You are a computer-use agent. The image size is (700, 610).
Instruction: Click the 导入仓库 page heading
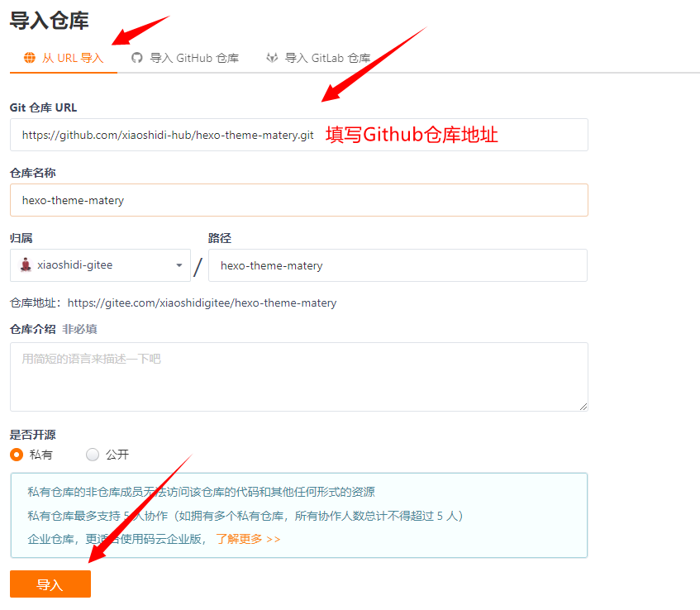pyautogui.click(x=49, y=21)
